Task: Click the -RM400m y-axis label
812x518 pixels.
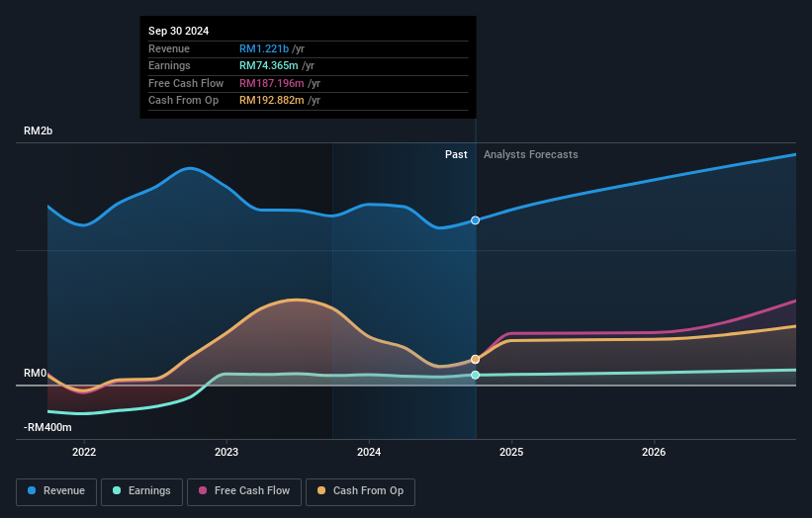Action: pyautogui.click(x=47, y=427)
